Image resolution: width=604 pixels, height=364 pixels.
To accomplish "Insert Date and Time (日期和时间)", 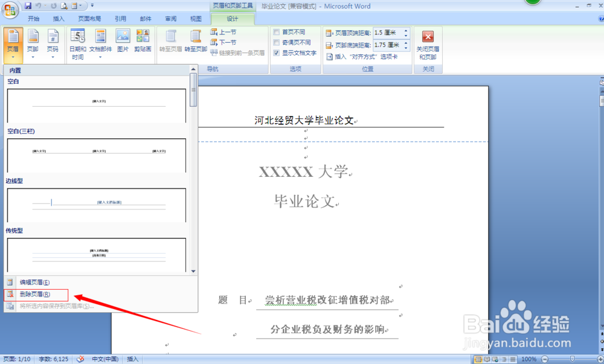I will [x=78, y=44].
